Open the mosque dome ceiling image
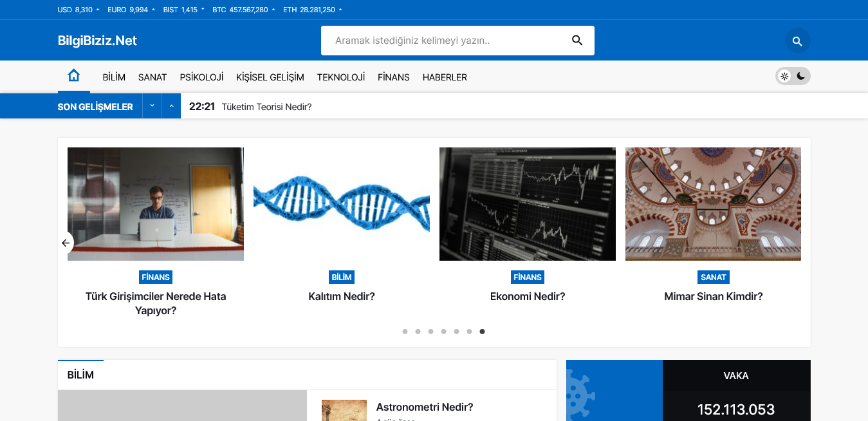This screenshot has height=421, width=868. (713, 204)
